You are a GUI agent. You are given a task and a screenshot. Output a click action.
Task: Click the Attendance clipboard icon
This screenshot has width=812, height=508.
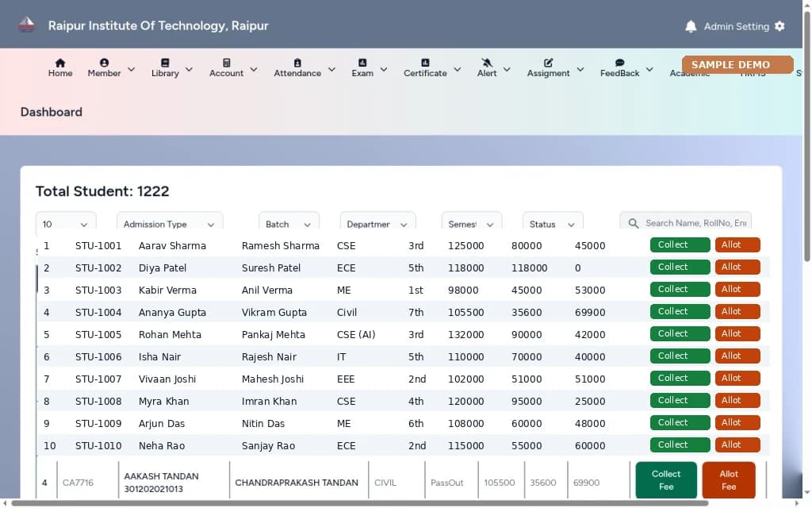click(297, 63)
